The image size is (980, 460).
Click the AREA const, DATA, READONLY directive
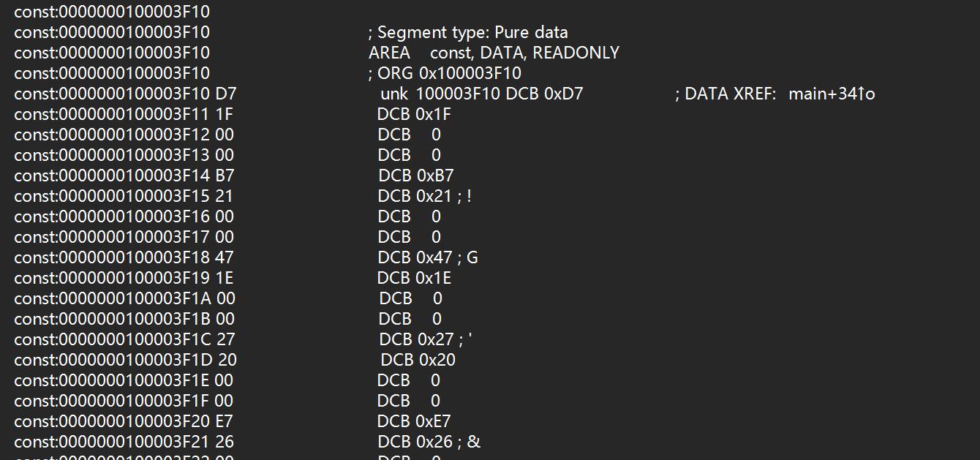click(x=494, y=53)
